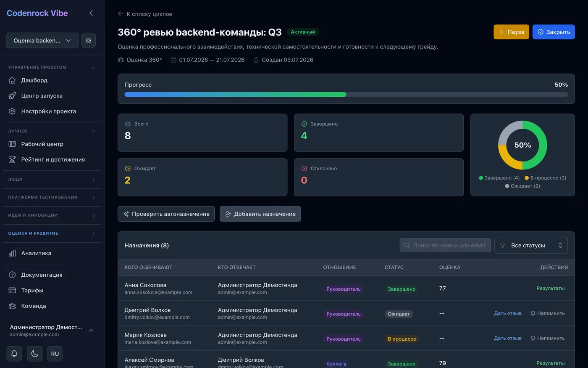Click Напомнить for Дмитрий Волков row

point(547,313)
